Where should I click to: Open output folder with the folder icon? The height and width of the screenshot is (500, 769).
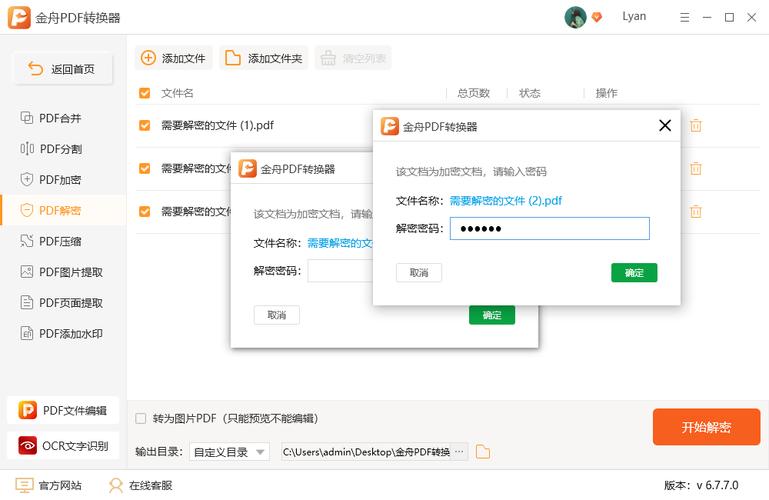coord(483,451)
